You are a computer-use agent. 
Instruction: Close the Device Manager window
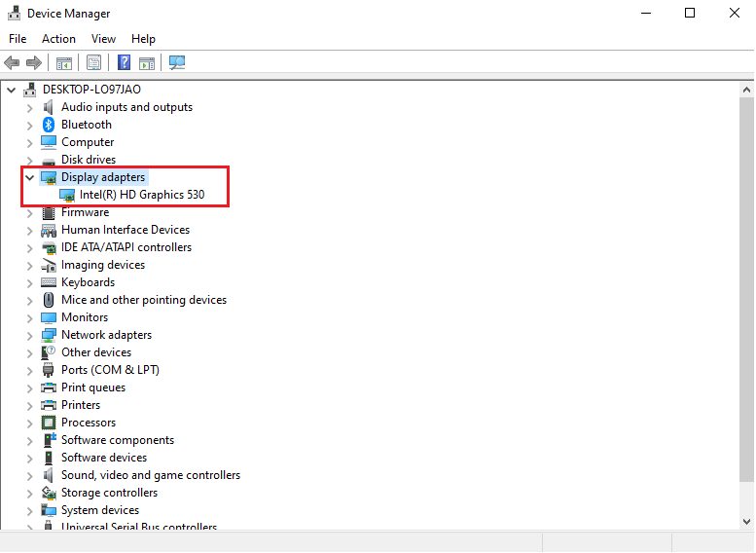[734, 13]
